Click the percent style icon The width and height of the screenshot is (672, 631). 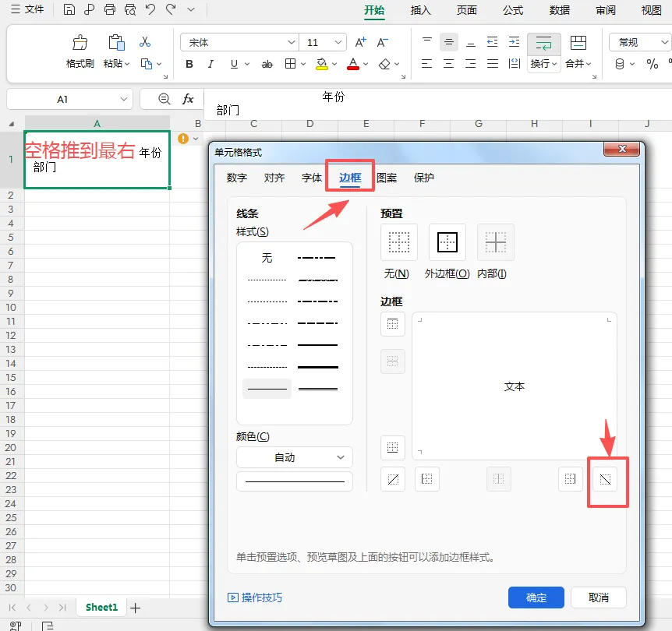pyautogui.click(x=653, y=64)
